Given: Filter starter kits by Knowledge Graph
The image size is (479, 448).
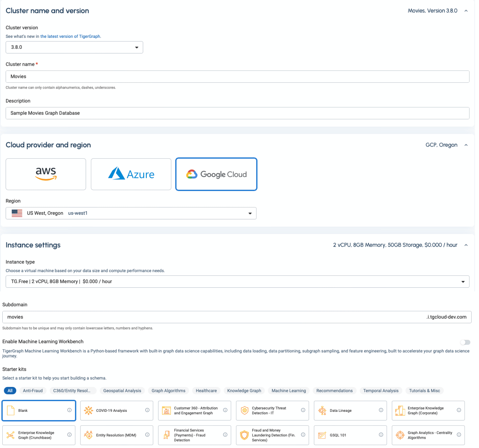Looking at the screenshot, I should (244, 391).
